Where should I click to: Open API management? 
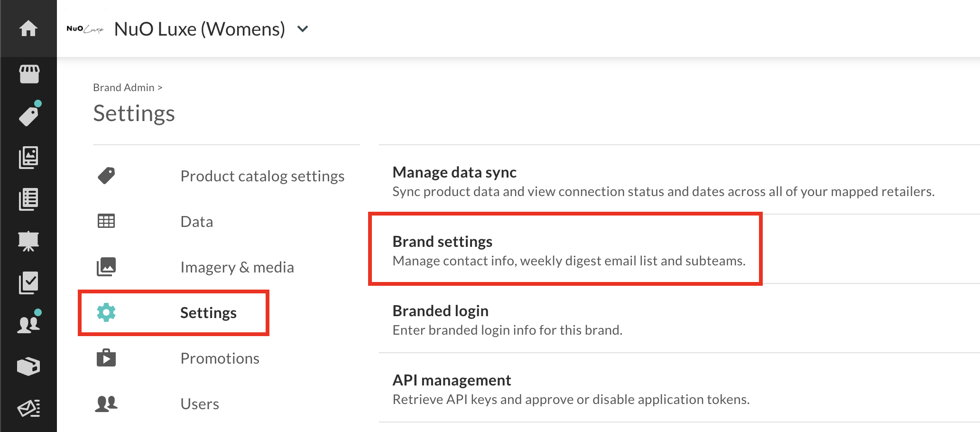[452, 380]
